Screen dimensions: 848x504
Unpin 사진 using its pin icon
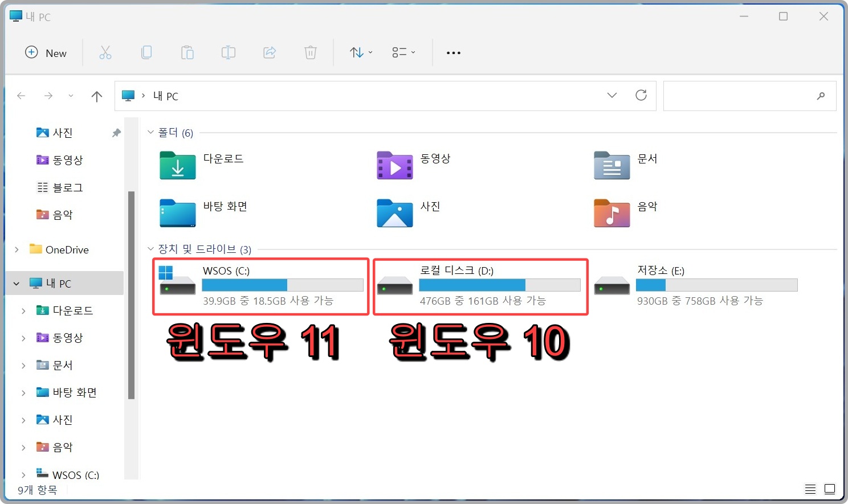click(x=116, y=132)
